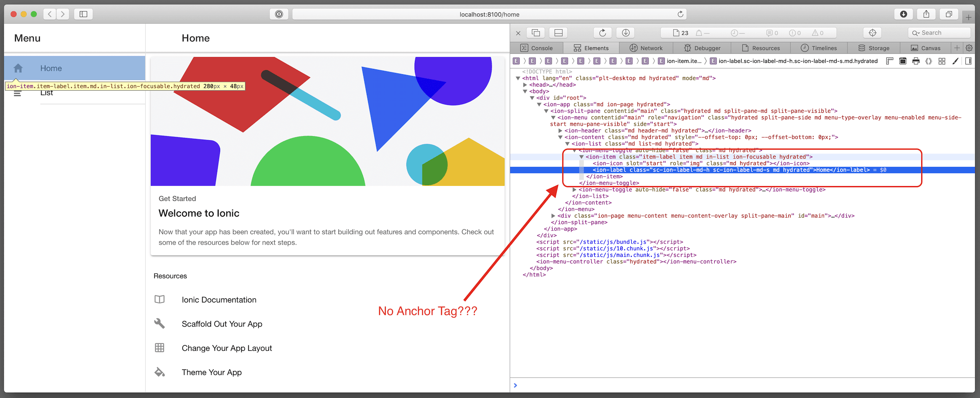Screen dimensions: 980x398
Task: Open the Canvas tab
Action: click(x=926, y=48)
